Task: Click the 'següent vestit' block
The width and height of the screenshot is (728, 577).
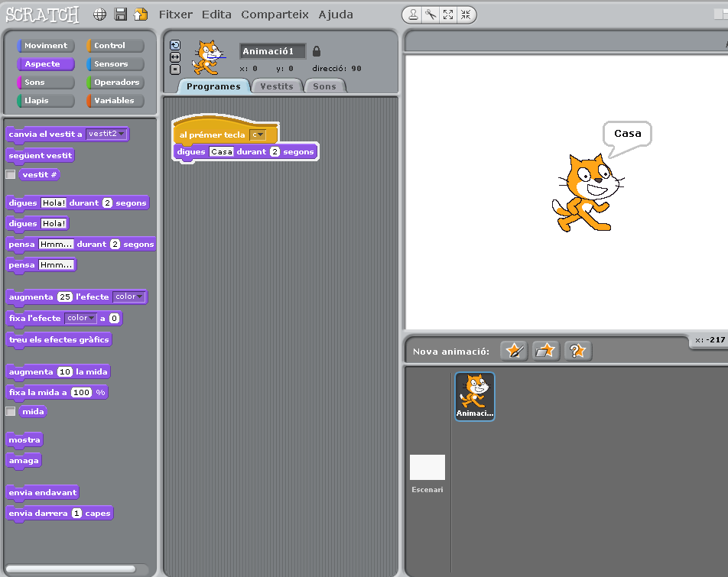Action: point(41,155)
